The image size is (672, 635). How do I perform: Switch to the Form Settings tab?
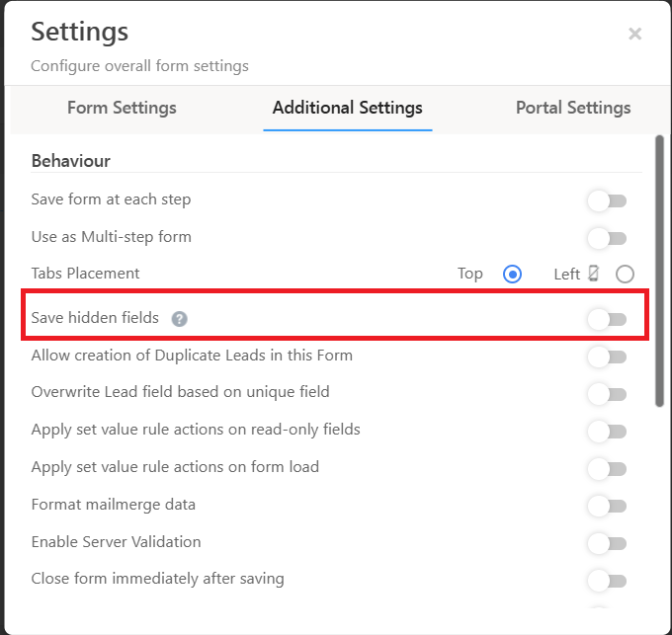coord(122,108)
